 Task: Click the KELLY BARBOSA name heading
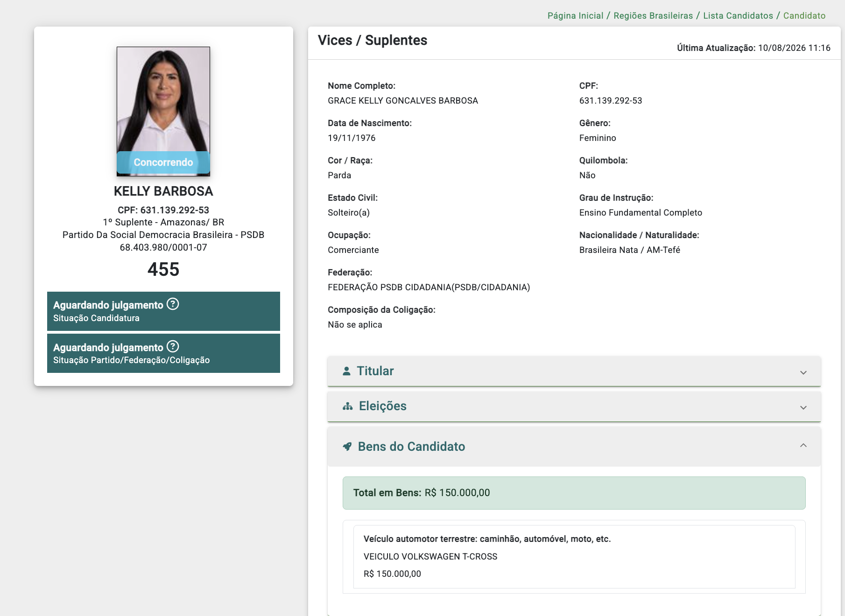163,191
